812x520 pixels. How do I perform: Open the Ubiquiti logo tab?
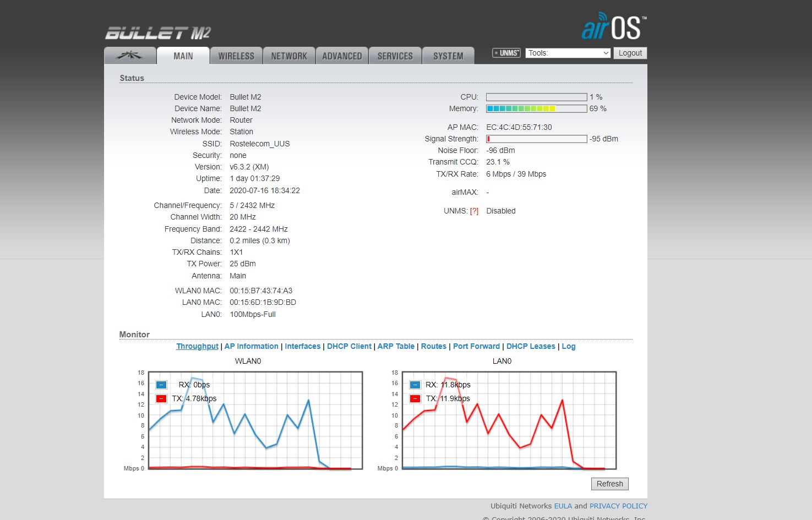[130, 56]
